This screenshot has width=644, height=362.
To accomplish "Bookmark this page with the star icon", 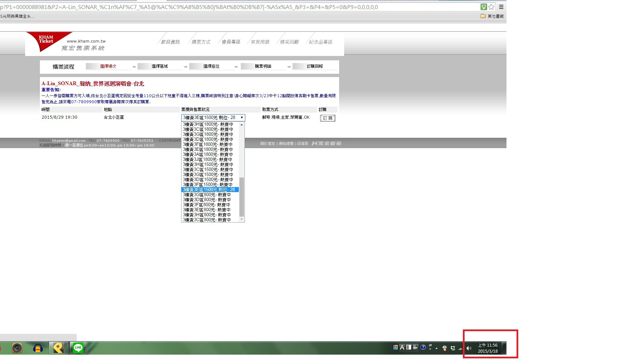I will click(491, 7).
